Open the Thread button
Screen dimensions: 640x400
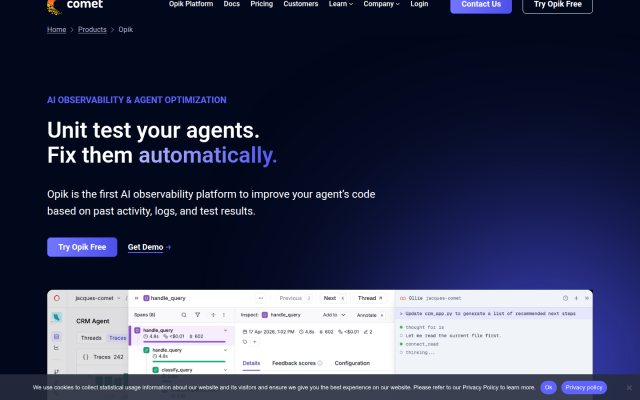pos(370,298)
